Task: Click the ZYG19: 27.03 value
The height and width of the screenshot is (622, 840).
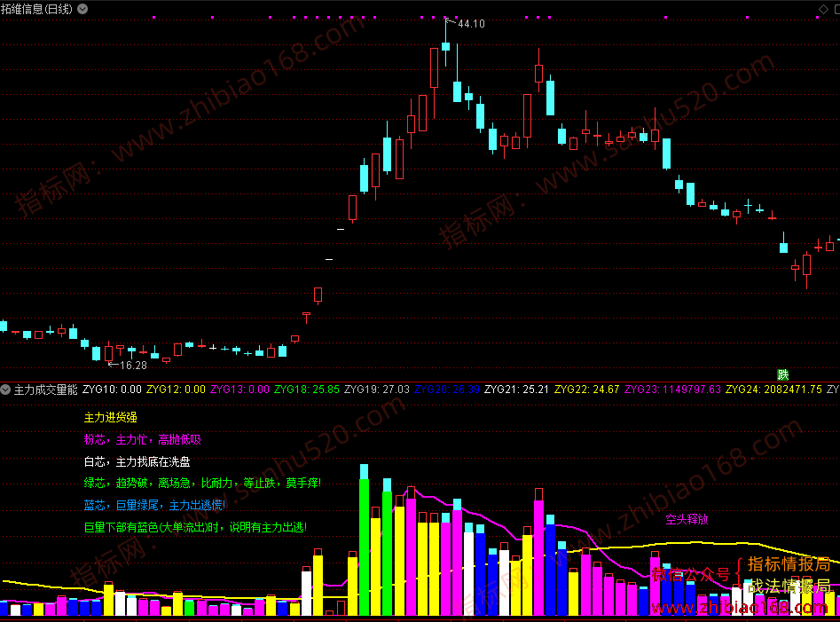Action: pos(377,390)
